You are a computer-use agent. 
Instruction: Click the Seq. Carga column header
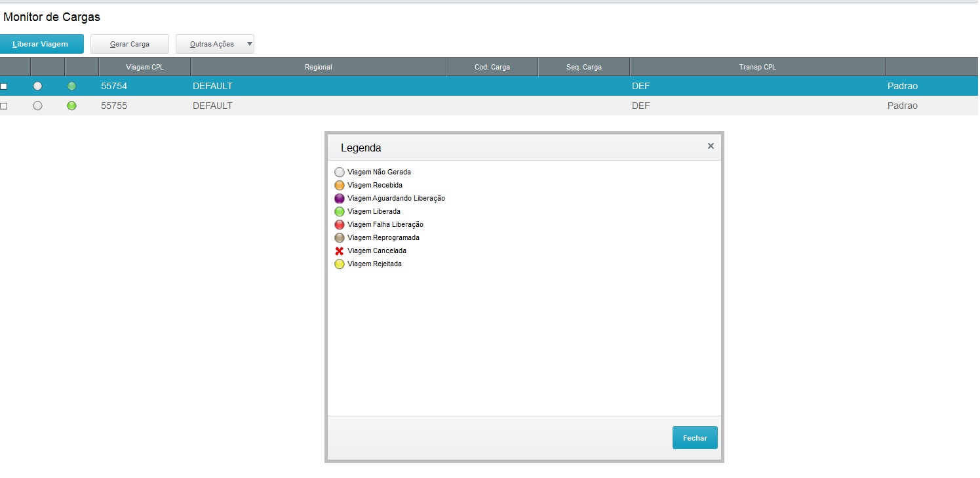pos(584,67)
